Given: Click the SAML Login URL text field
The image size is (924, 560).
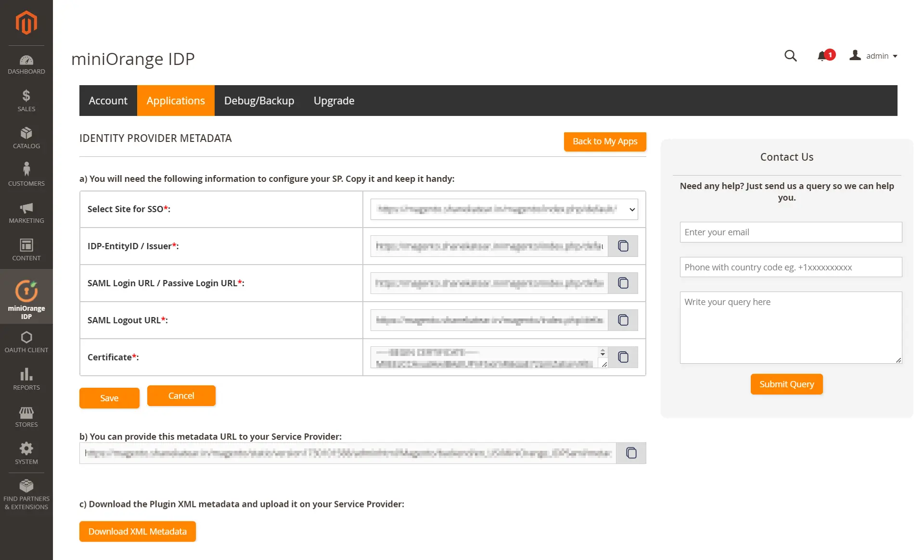Looking at the screenshot, I should click(489, 283).
